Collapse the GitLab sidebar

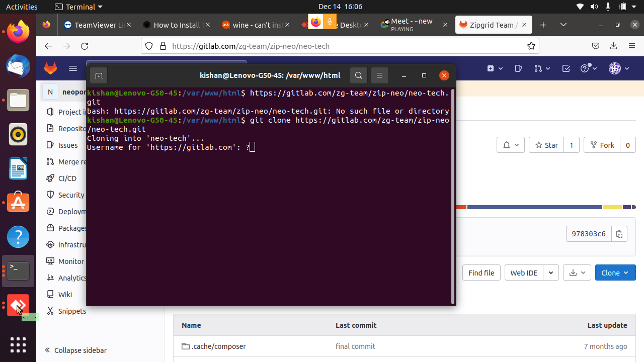pyautogui.click(x=75, y=350)
